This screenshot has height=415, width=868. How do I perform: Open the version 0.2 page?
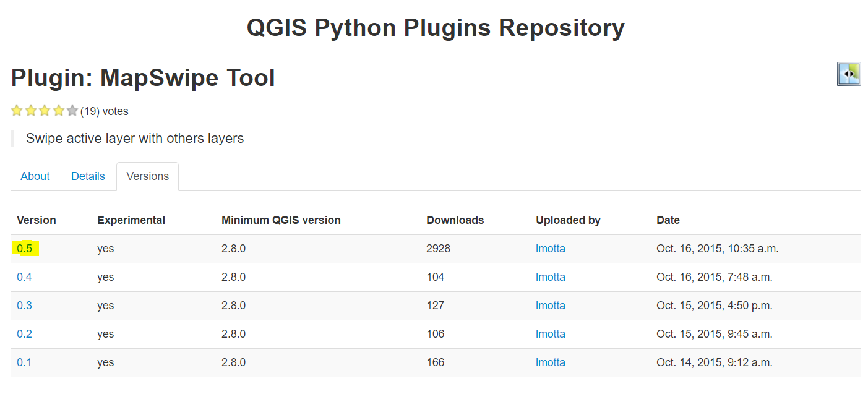tap(24, 333)
